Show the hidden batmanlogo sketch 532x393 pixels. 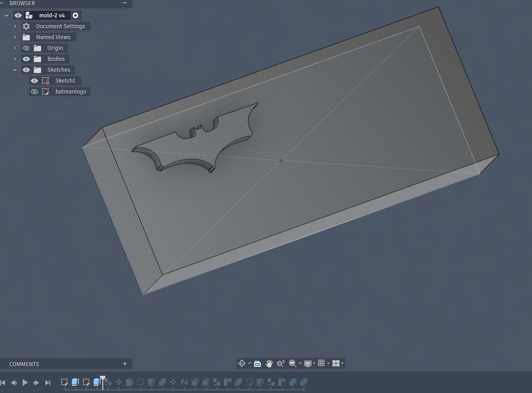(34, 92)
